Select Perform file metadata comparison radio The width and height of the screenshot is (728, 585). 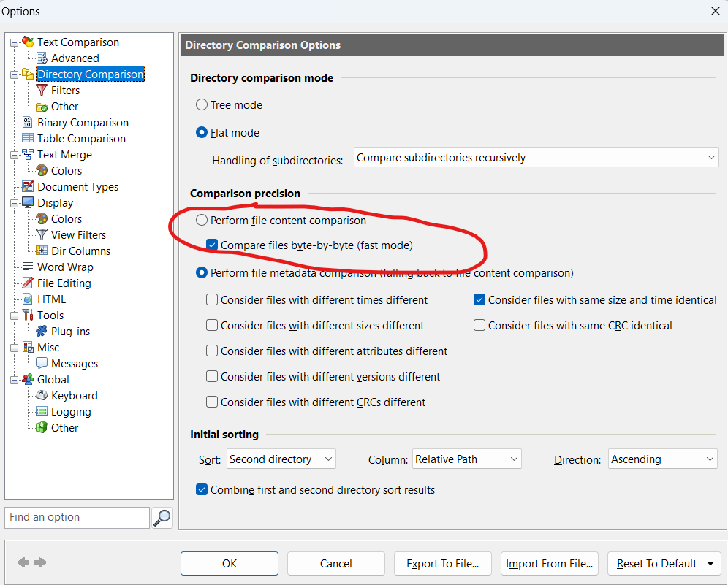click(x=202, y=273)
